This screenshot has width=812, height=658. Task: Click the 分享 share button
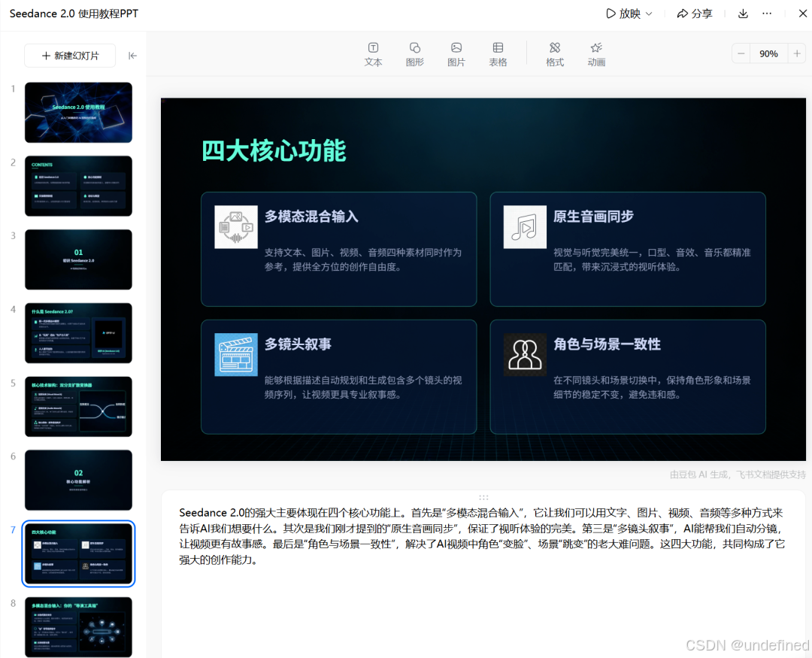coord(695,14)
